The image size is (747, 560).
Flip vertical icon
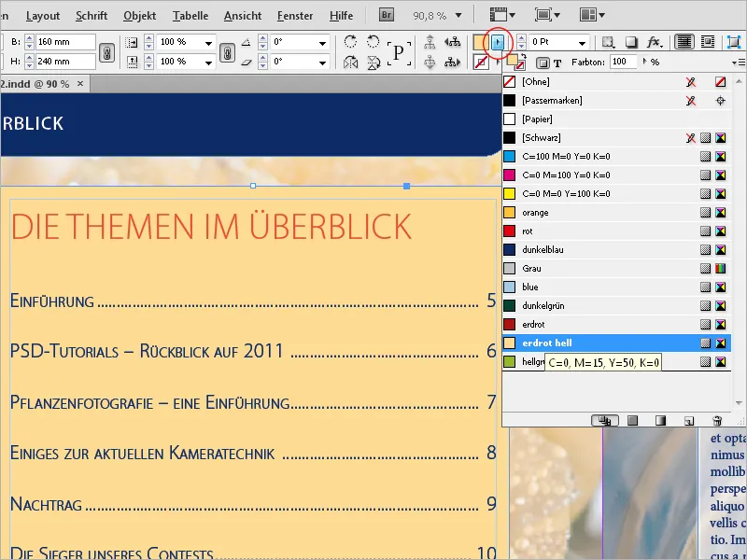373,62
